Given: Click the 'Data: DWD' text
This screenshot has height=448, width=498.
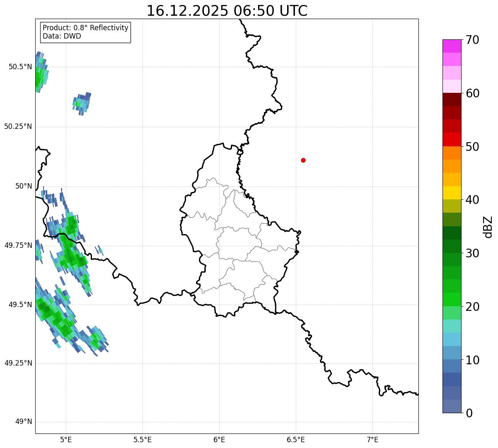Looking at the screenshot, I should tap(62, 36).
